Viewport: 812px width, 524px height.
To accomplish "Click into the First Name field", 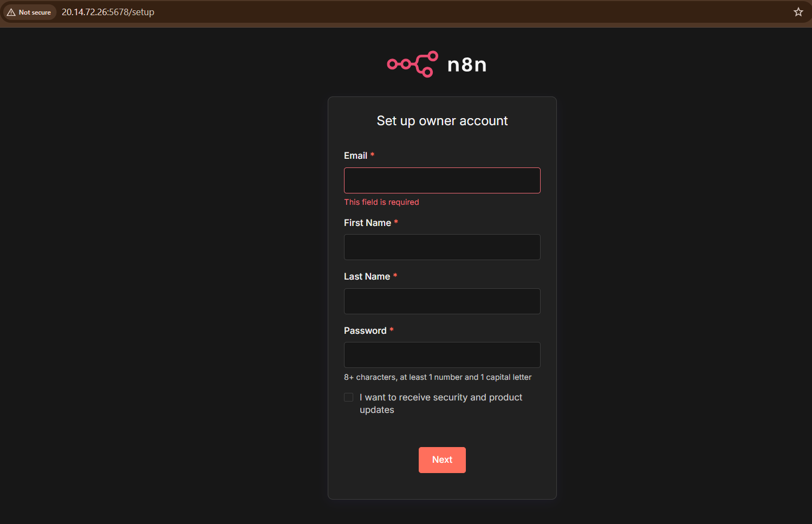I will (442, 247).
